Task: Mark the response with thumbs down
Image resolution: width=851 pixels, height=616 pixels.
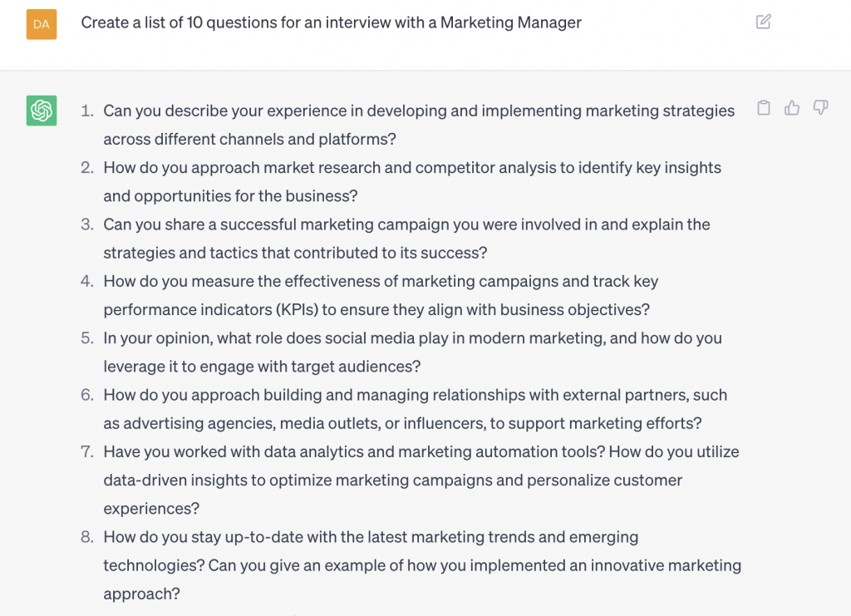Action: point(820,108)
